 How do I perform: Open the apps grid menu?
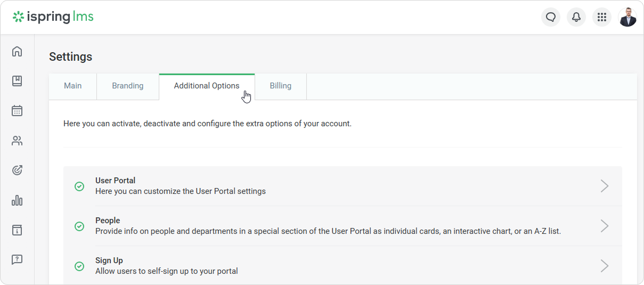point(601,17)
